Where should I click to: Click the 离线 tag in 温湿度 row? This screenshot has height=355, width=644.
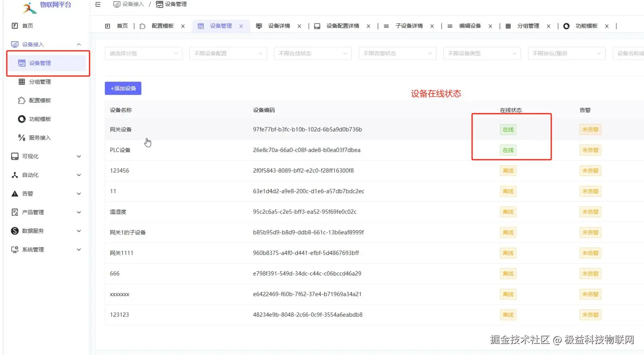[508, 212]
